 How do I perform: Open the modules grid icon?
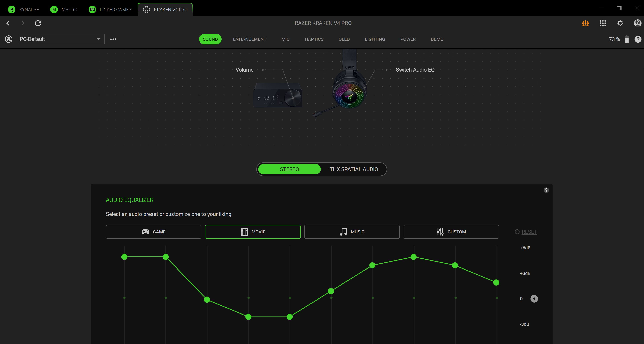pos(603,23)
